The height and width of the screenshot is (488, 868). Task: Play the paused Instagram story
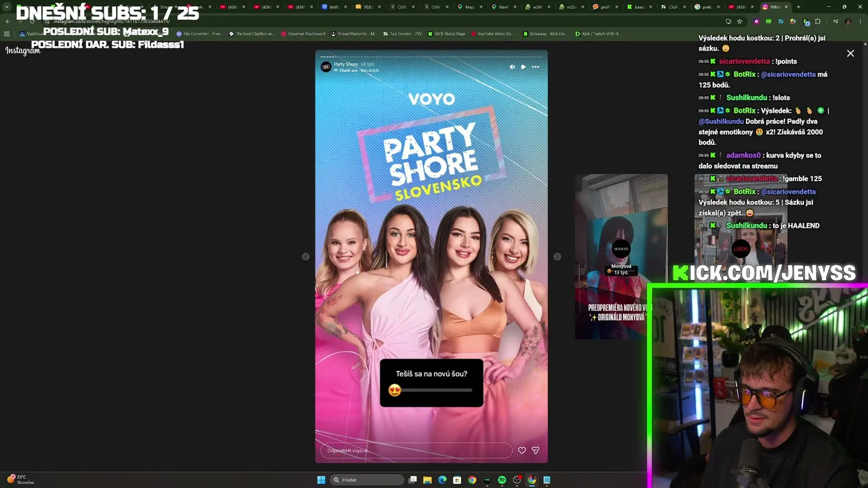click(523, 67)
